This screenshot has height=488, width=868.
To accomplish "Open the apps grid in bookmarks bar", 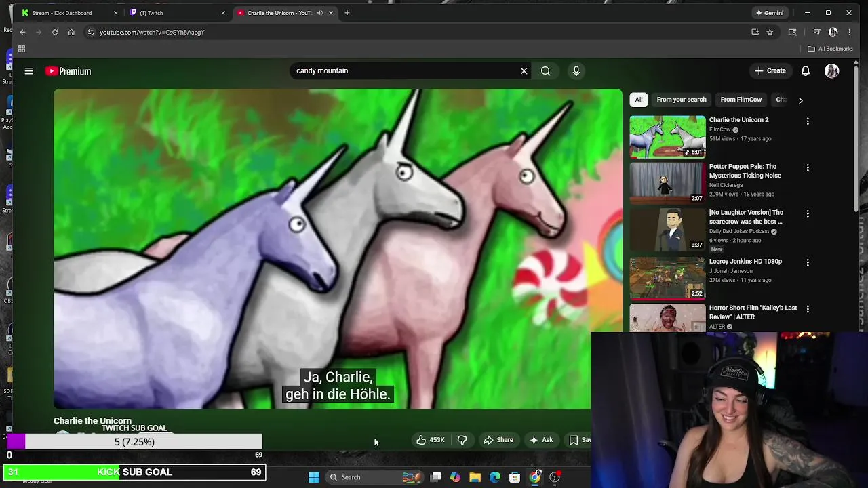I will [22, 49].
